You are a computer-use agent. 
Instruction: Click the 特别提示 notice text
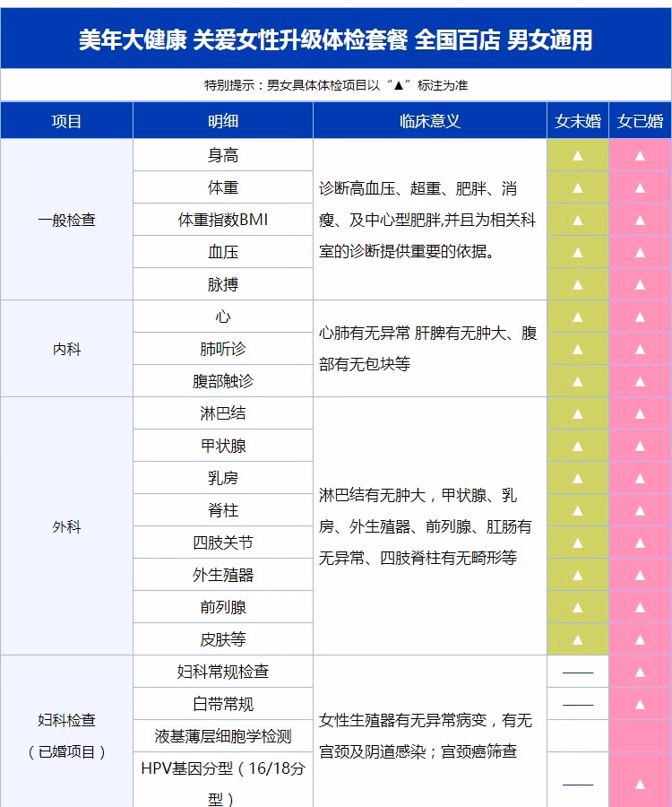click(x=336, y=85)
